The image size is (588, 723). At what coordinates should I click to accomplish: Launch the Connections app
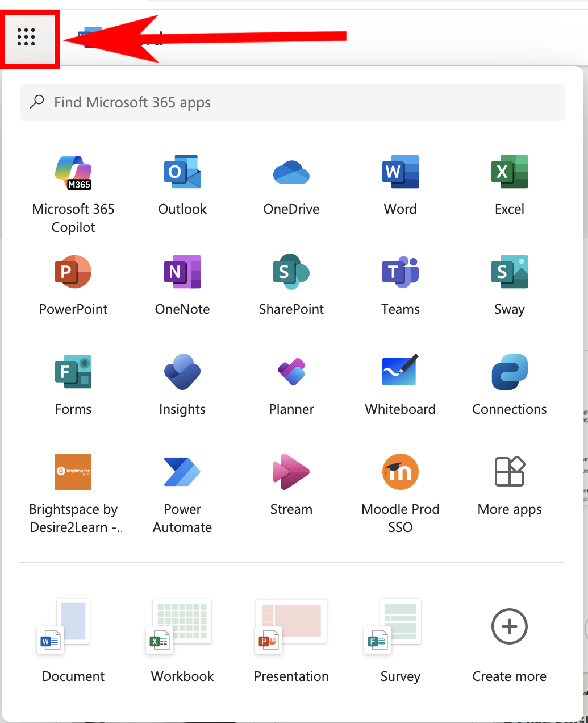tap(510, 385)
